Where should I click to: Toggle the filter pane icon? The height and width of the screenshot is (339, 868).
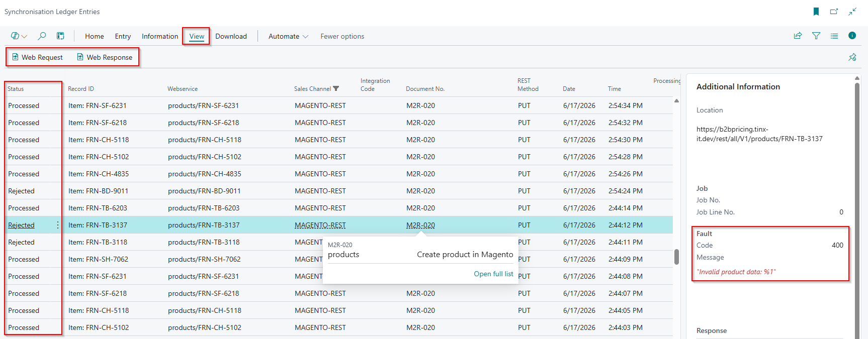(x=816, y=36)
